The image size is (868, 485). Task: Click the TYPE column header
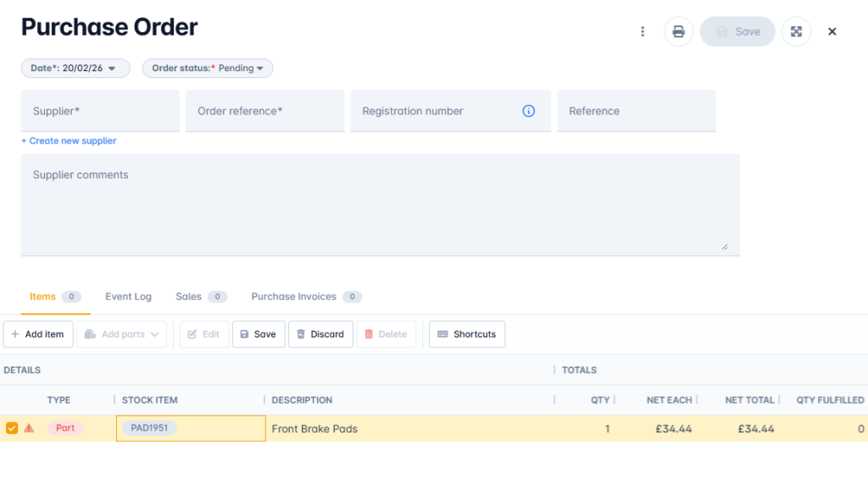click(58, 399)
